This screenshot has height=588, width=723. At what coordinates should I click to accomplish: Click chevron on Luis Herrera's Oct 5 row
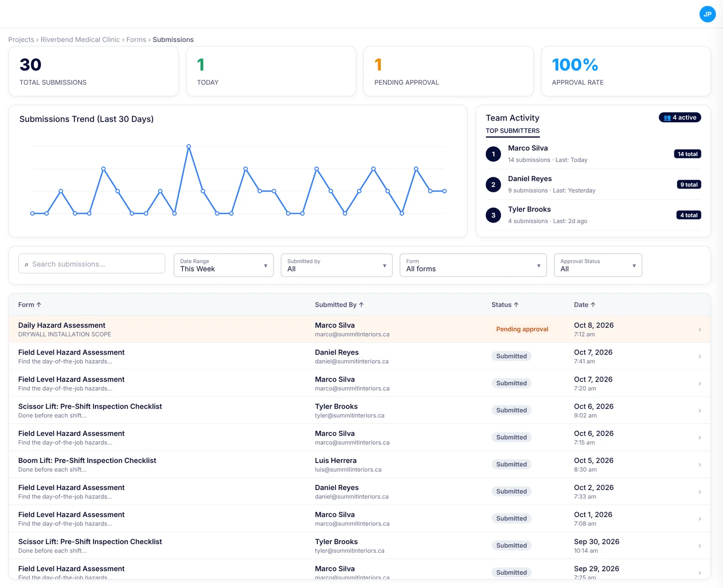click(700, 465)
